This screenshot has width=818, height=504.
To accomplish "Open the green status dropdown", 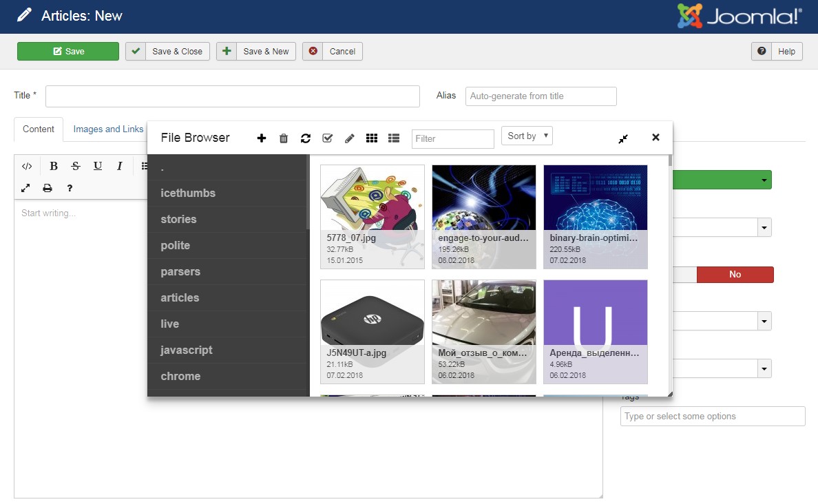I will click(x=722, y=180).
